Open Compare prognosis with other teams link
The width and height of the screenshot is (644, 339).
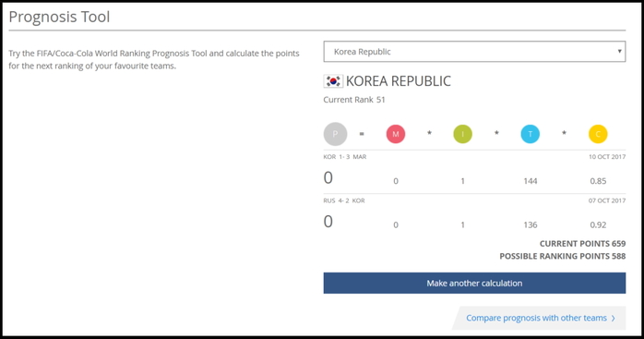coord(536,318)
